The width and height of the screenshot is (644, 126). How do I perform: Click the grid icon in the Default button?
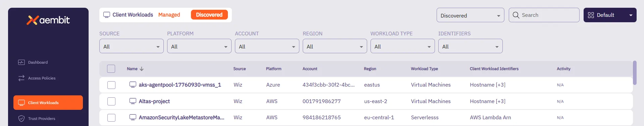click(x=591, y=15)
